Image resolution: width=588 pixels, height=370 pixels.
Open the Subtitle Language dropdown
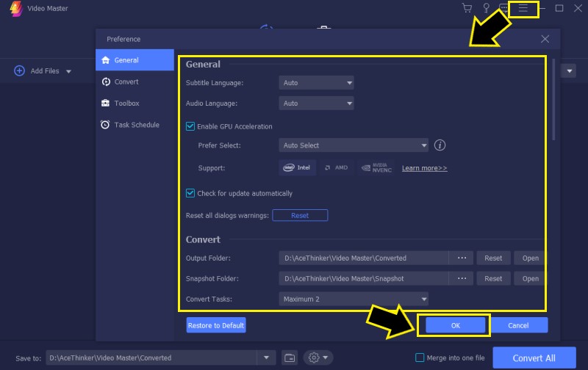(x=316, y=83)
